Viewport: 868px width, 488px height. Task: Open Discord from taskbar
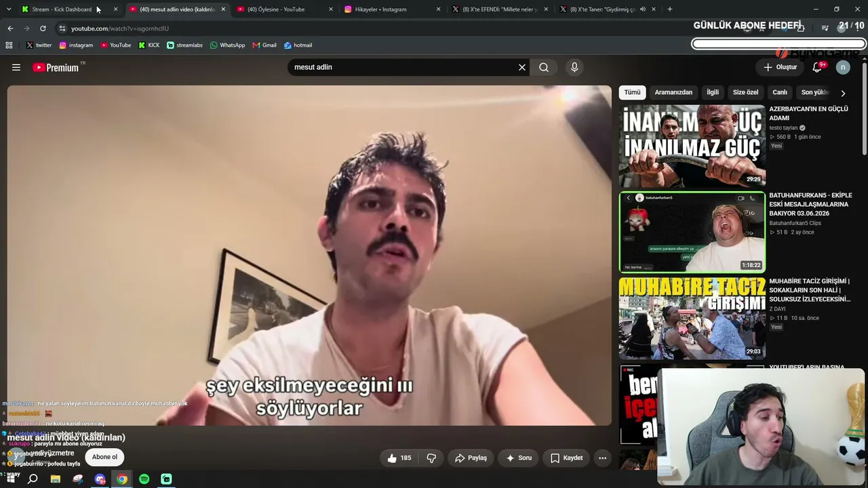point(100,479)
